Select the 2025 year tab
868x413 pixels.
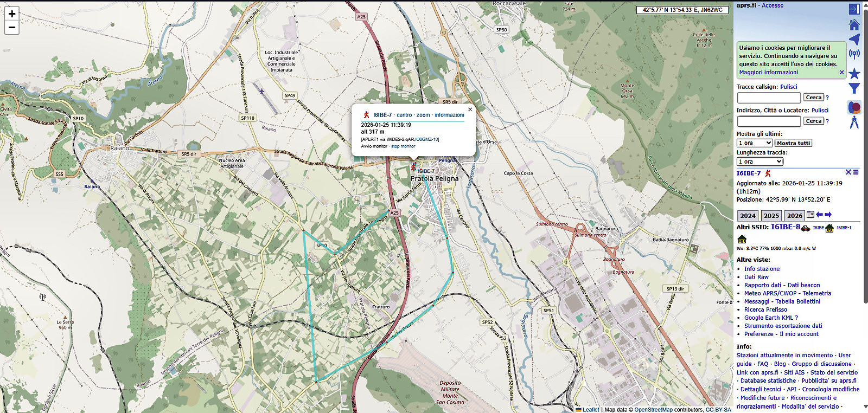[771, 216]
